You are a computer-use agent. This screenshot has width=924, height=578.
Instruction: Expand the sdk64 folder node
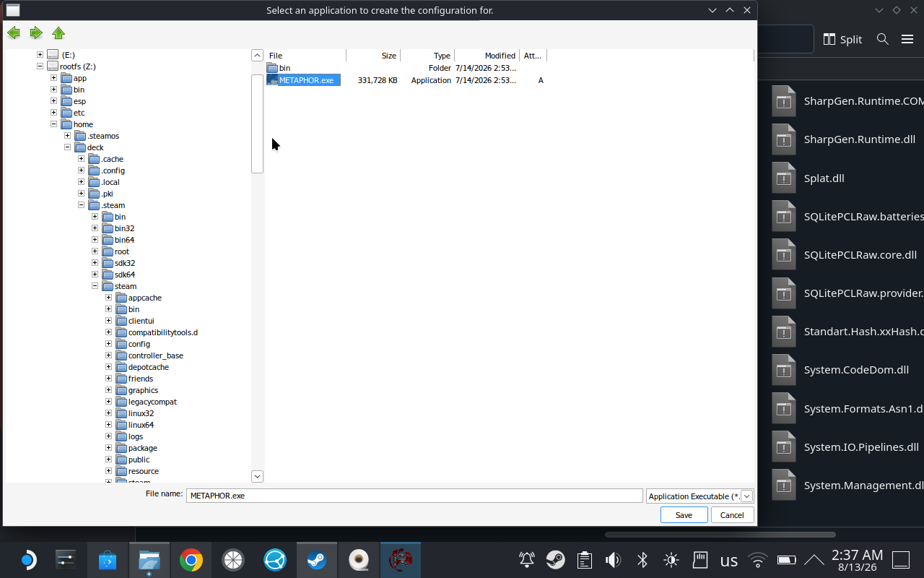point(95,275)
